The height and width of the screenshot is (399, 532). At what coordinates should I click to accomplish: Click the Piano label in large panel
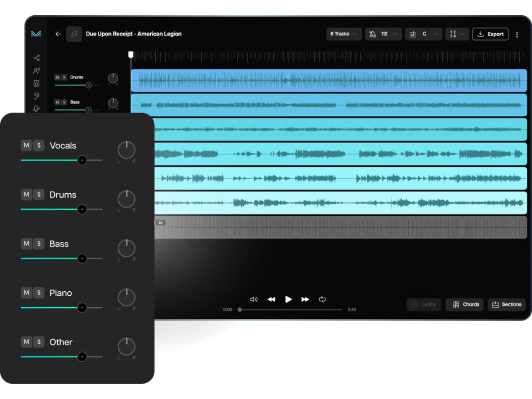61,293
